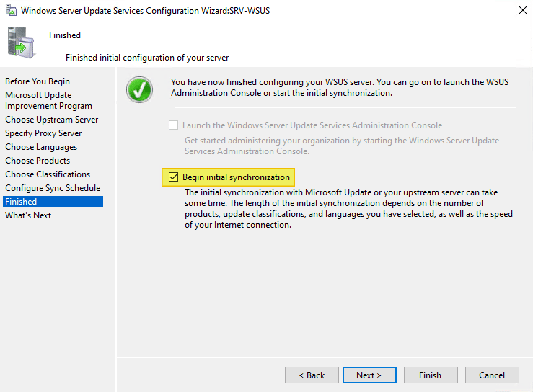Open Configure Sync Schedule step
This screenshot has width=533, height=392.
53,188
